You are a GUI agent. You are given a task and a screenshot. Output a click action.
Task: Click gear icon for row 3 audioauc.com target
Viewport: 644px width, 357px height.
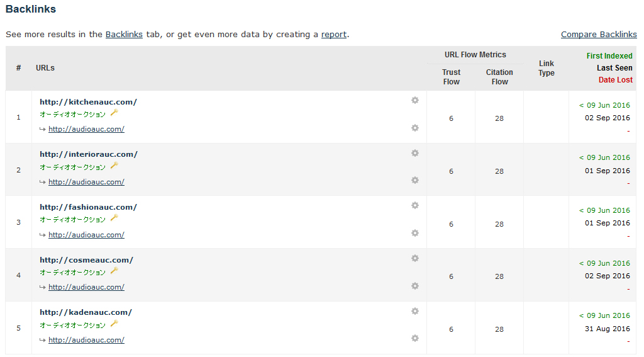pyautogui.click(x=415, y=233)
